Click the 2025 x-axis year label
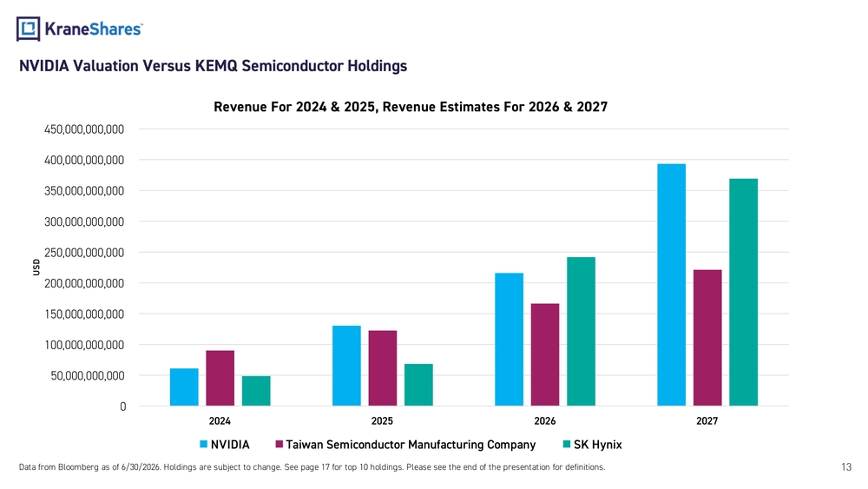868x489 pixels. [x=382, y=421]
